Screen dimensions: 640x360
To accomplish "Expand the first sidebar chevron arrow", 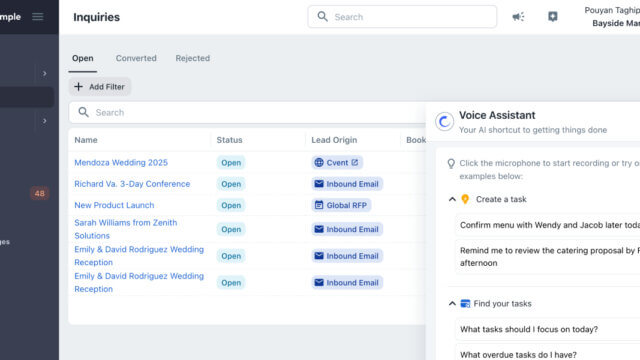I will click(x=44, y=74).
